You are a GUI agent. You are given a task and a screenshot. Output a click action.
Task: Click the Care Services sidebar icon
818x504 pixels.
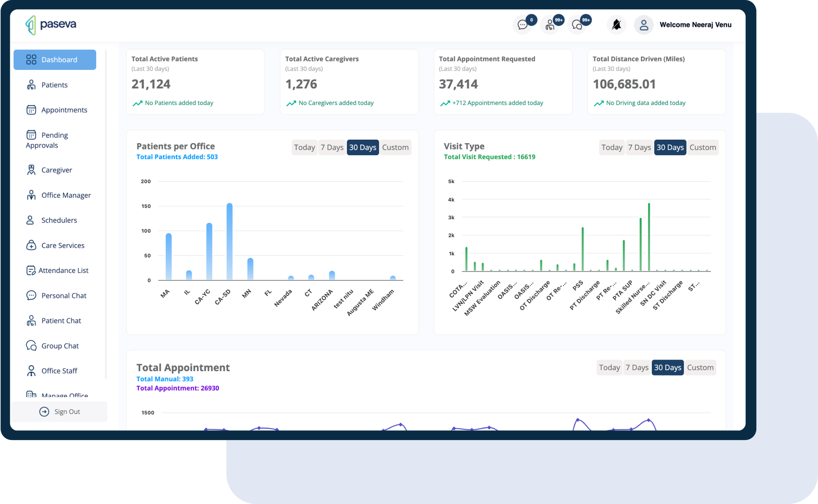[x=31, y=245]
